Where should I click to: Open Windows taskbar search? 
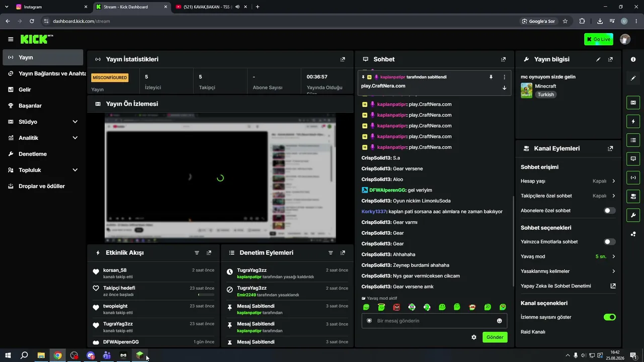(24, 355)
